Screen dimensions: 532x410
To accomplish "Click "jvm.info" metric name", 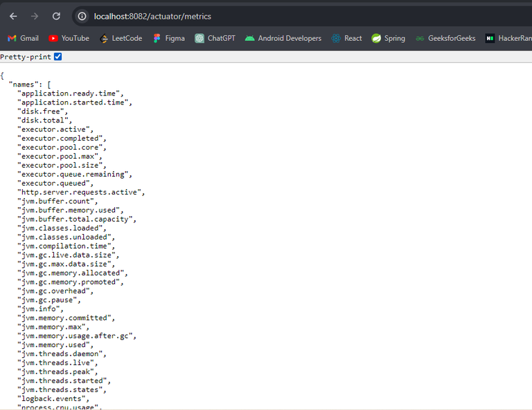I will coord(38,310).
